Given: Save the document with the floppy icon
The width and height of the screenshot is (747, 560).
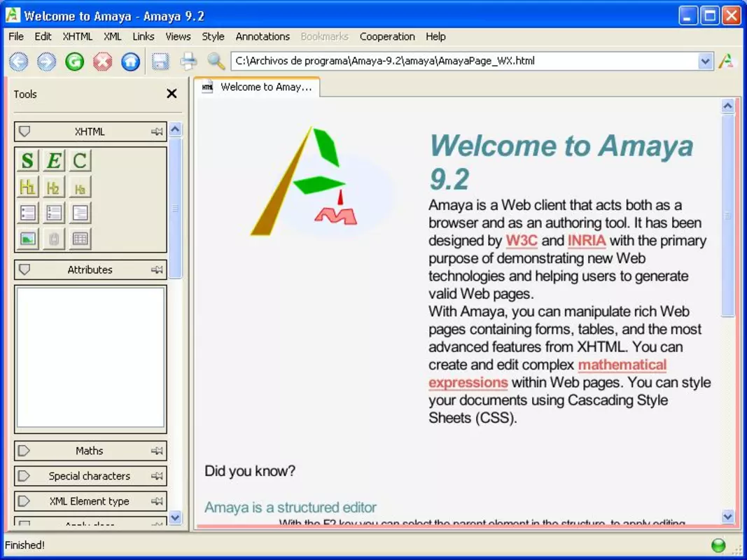Looking at the screenshot, I should pos(160,62).
